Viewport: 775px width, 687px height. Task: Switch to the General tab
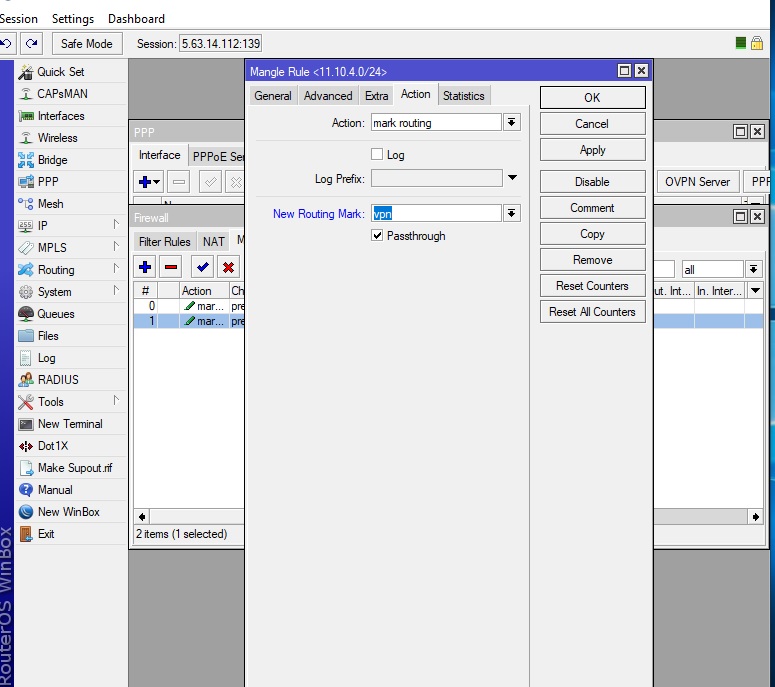point(273,95)
